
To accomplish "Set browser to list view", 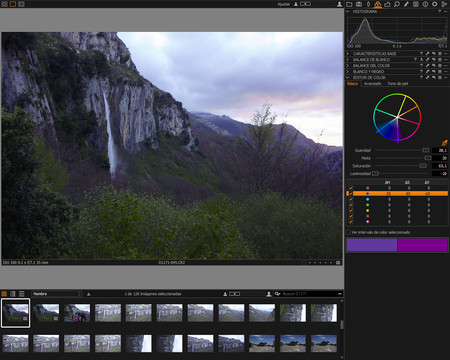I will click(x=13, y=294).
